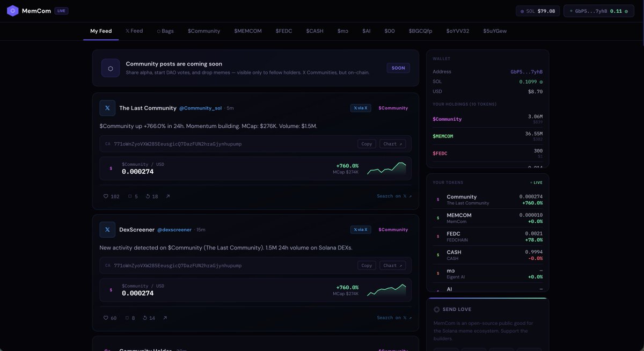The image size is (644, 351).
Task: Click the SOON badge in the banner
Action: click(398, 68)
